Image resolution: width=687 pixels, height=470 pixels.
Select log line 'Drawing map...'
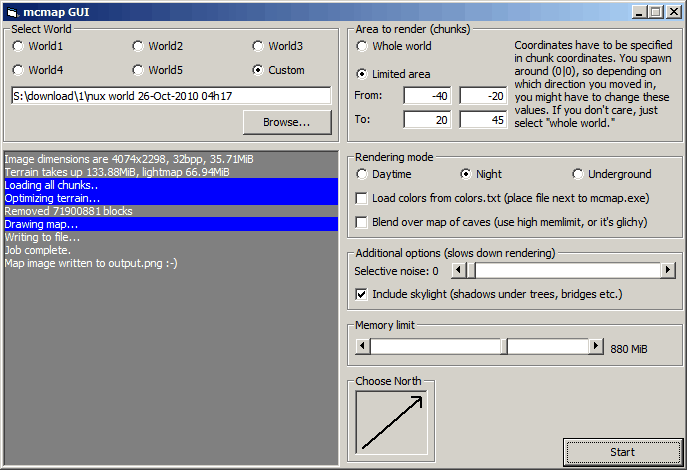(x=171, y=224)
